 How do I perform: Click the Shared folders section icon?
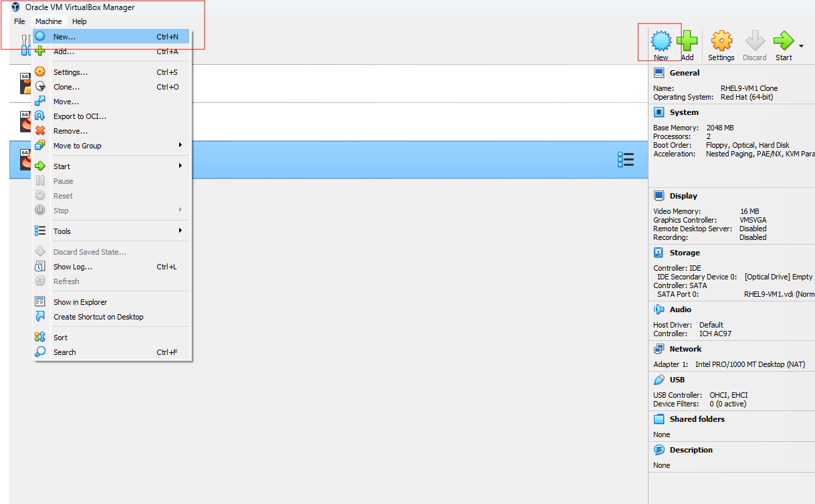659,419
